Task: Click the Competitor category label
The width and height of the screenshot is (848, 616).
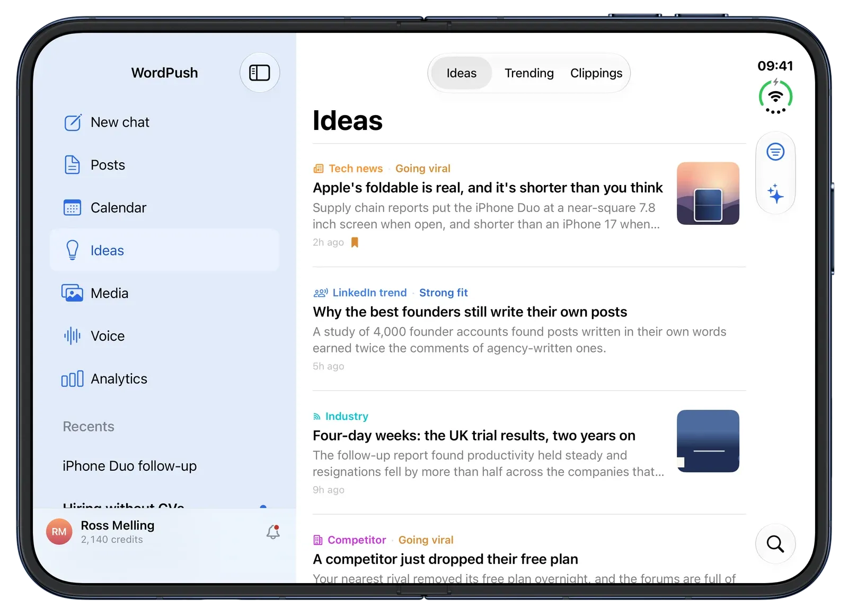Action: tap(357, 540)
